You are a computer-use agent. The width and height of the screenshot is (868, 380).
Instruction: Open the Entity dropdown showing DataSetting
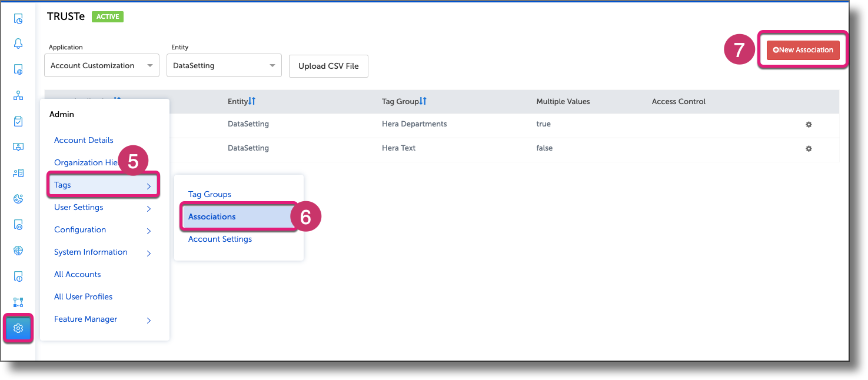pos(224,65)
